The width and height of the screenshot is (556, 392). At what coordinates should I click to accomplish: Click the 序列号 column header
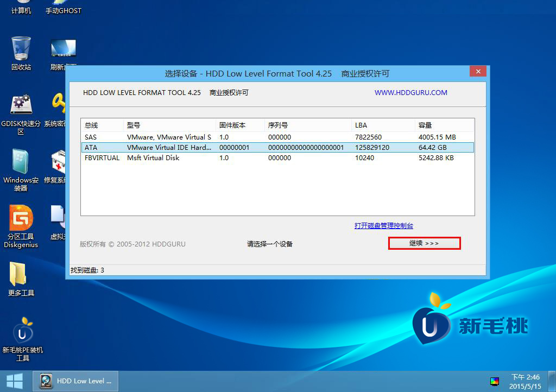tap(308, 125)
